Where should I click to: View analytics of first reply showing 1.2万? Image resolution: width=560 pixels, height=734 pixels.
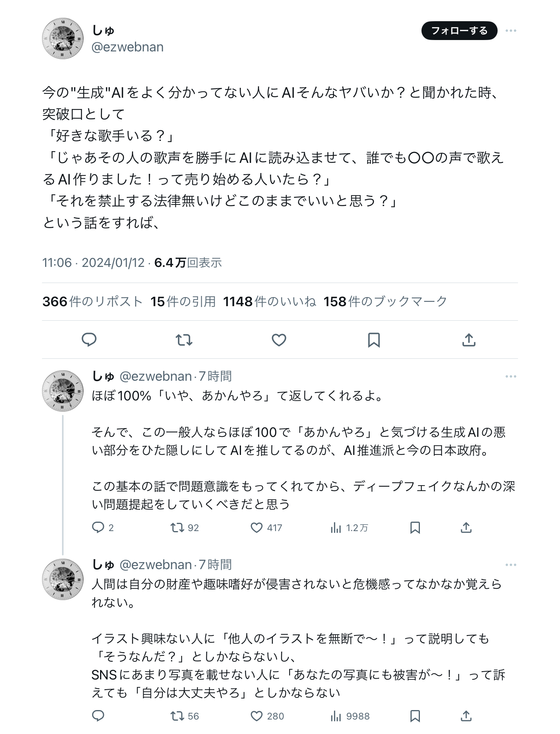tap(349, 528)
